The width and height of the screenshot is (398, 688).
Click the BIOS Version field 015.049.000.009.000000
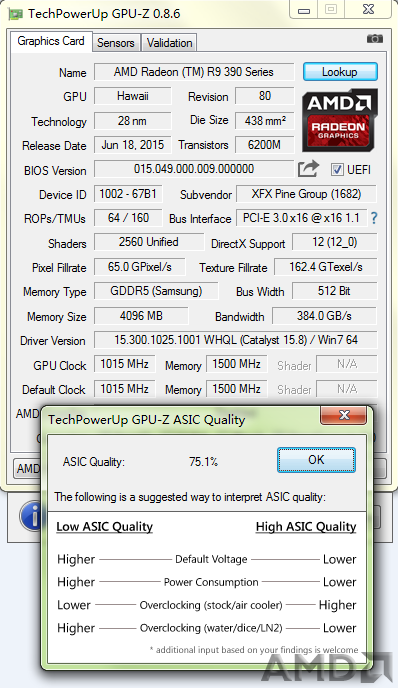click(194, 169)
